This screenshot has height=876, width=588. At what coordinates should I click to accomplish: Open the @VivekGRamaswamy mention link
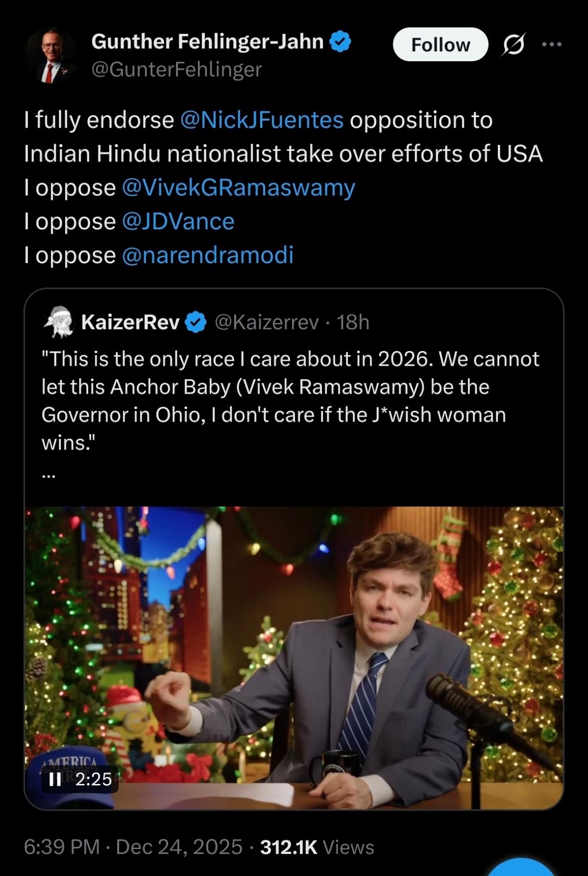(238, 188)
